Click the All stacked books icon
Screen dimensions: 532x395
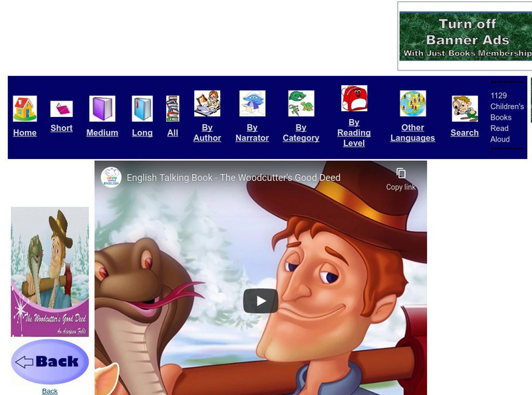pyautogui.click(x=173, y=108)
